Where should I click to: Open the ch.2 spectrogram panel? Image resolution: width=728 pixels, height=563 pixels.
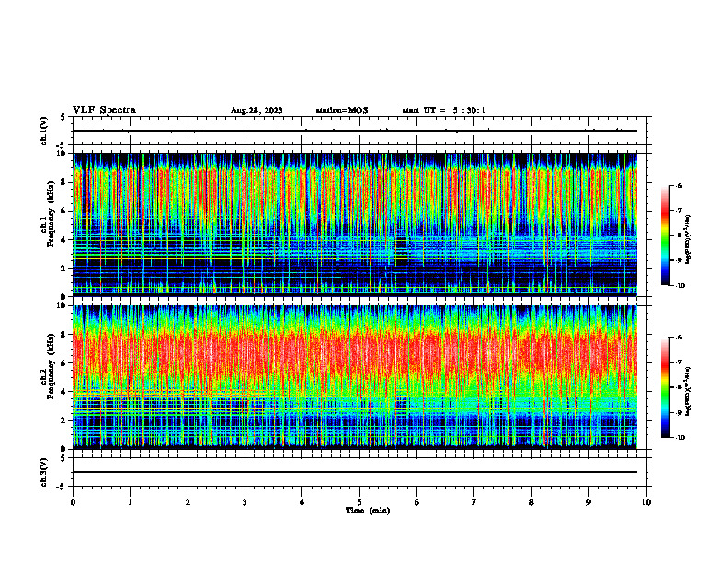point(355,377)
